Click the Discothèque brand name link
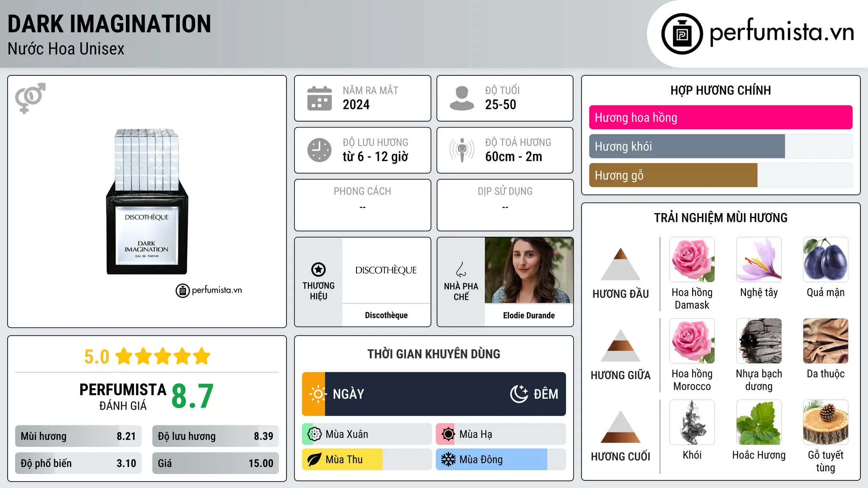868x488 pixels. click(386, 315)
